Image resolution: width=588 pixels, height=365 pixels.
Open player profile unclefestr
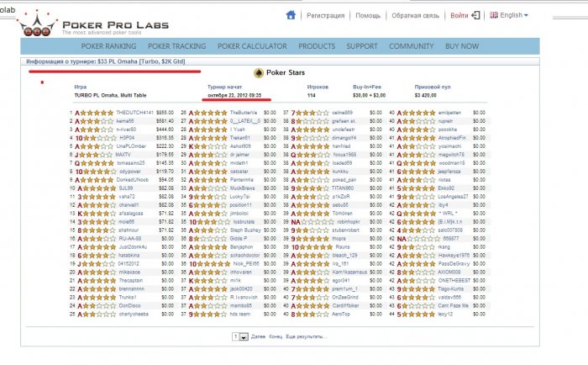[344, 130]
